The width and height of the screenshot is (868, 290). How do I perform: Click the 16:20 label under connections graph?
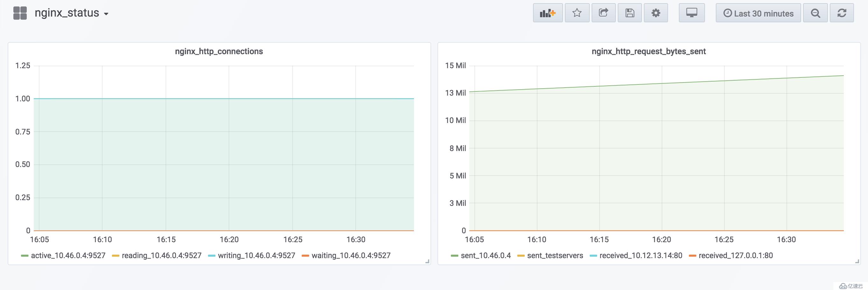tap(229, 240)
